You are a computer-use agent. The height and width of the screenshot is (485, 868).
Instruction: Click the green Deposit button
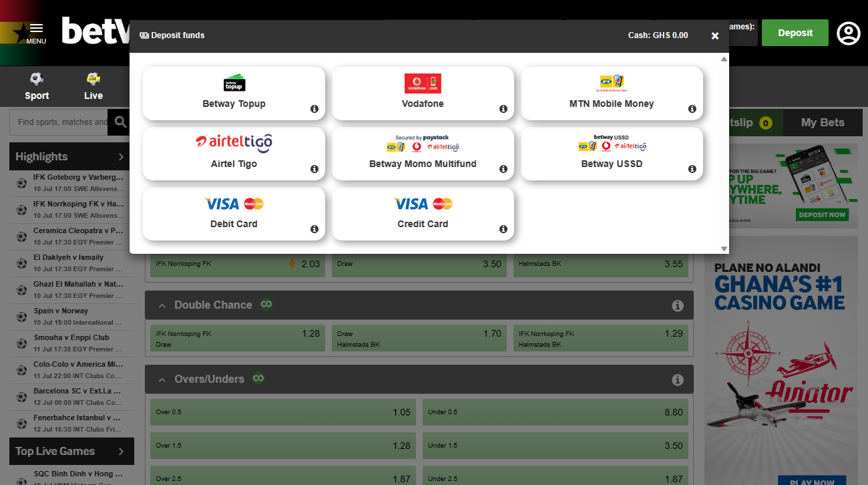tap(795, 33)
